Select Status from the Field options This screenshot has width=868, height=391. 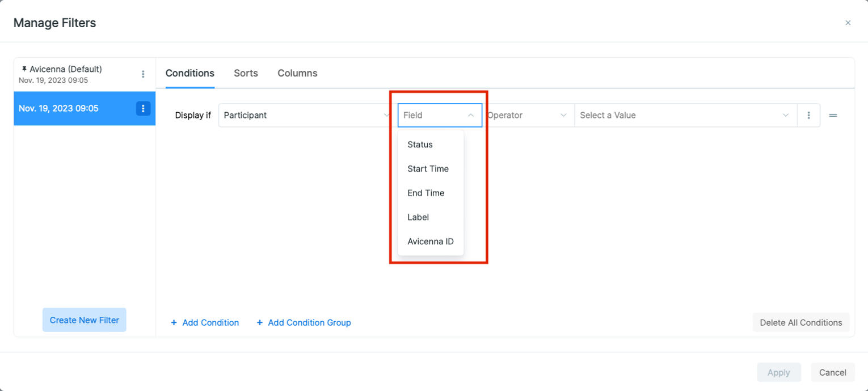(x=420, y=144)
